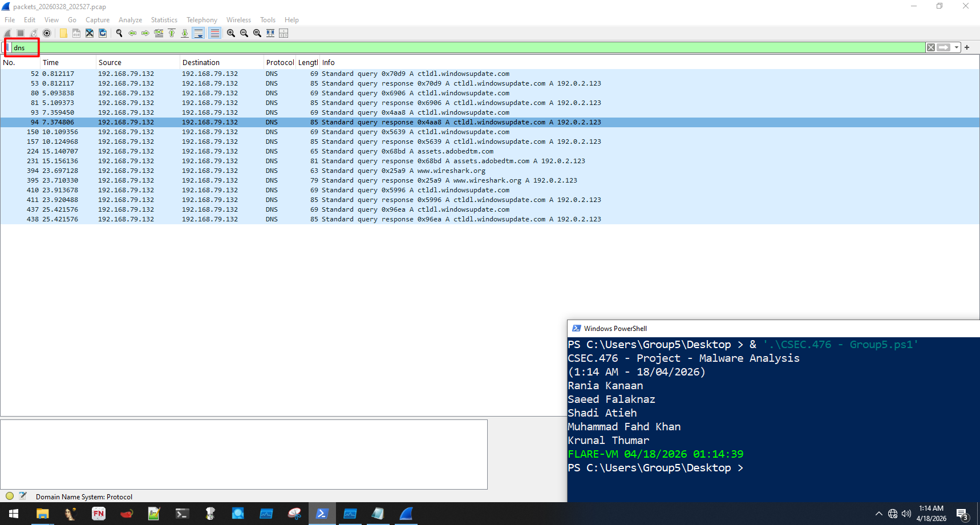Viewport: 980px width, 525px height.
Task: Sort packets by the Info column header
Action: pos(650,63)
